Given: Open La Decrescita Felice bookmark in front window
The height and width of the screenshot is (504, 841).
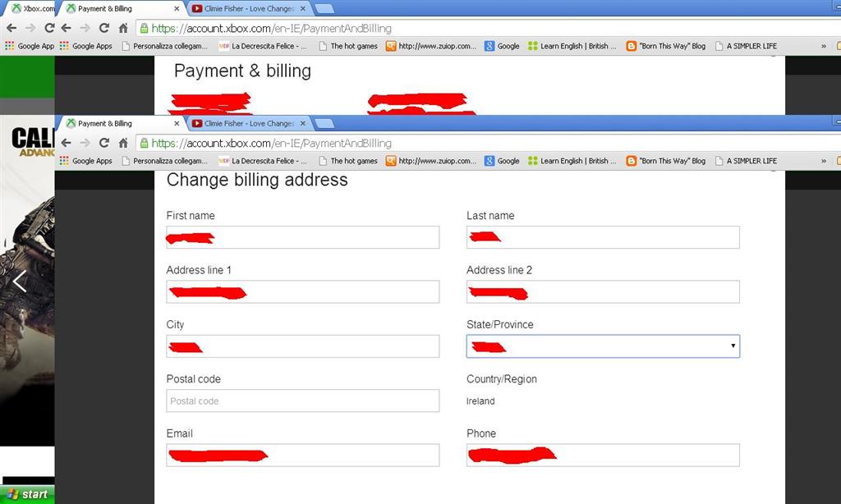Looking at the screenshot, I should pyautogui.click(x=263, y=161).
